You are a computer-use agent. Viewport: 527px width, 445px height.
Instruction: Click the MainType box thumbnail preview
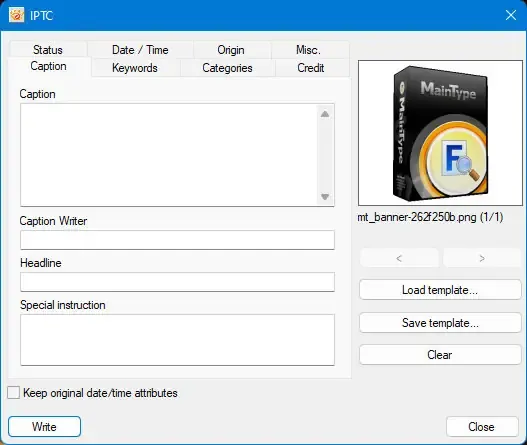tap(440, 133)
